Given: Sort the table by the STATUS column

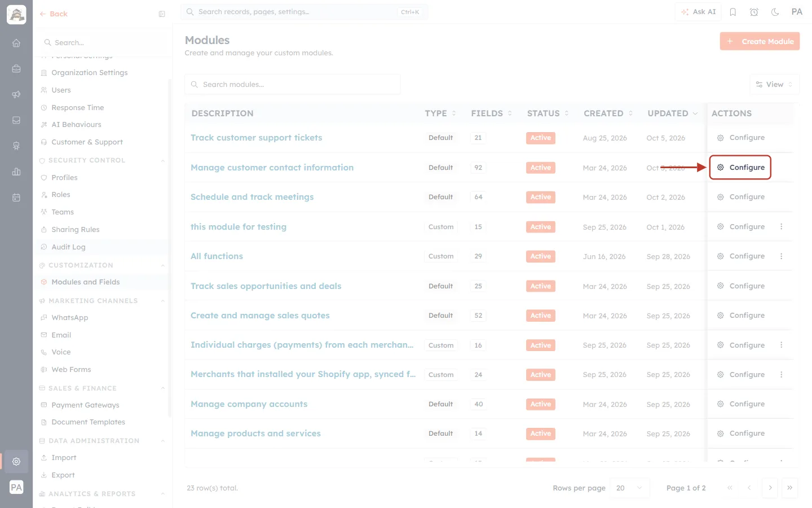Looking at the screenshot, I should (548, 113).
